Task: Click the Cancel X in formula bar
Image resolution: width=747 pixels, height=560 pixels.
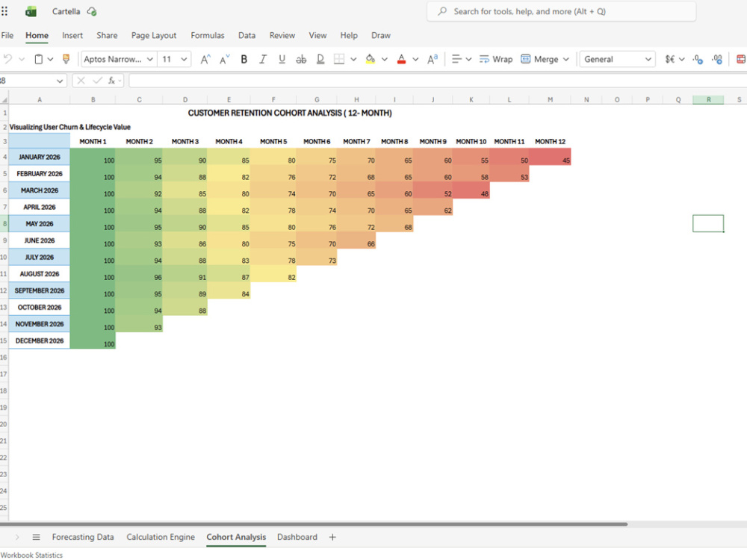Action: tap(81, 81)
